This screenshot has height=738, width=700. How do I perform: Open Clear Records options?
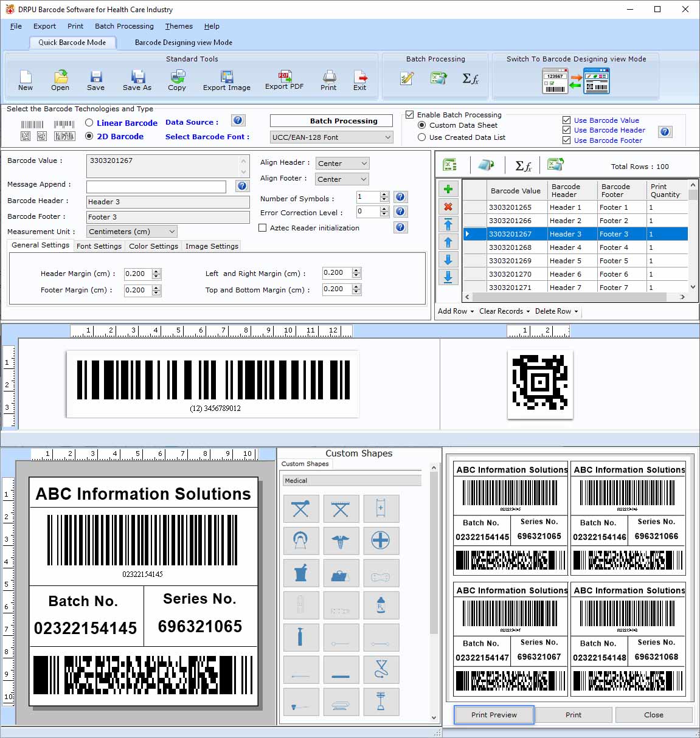[x=504, y=311]
